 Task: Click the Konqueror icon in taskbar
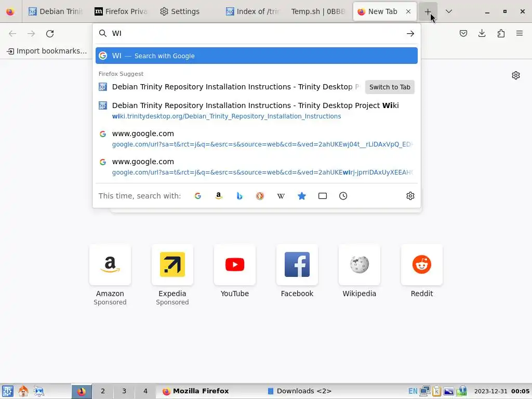pos(38,391)
